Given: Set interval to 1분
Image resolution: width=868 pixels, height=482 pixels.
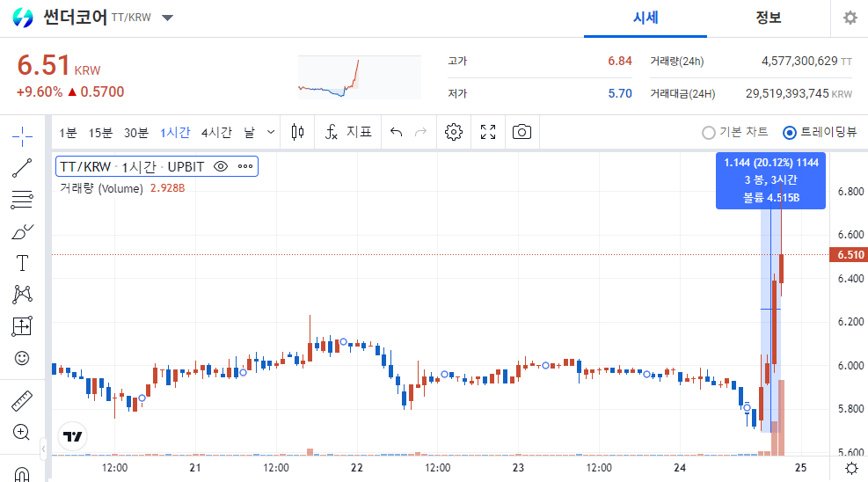Looking at the screenshot, I should tap(68, 133).
